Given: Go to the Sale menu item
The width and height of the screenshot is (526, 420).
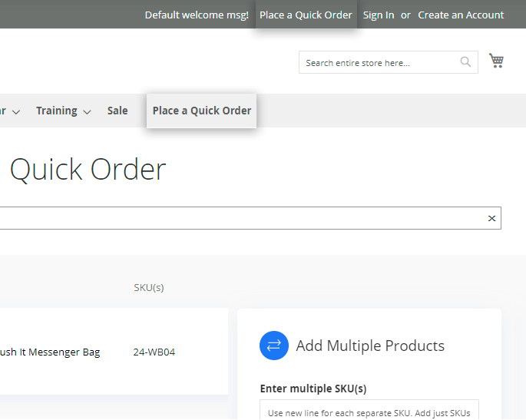Looking at the screenshot, I should (117, 111).
